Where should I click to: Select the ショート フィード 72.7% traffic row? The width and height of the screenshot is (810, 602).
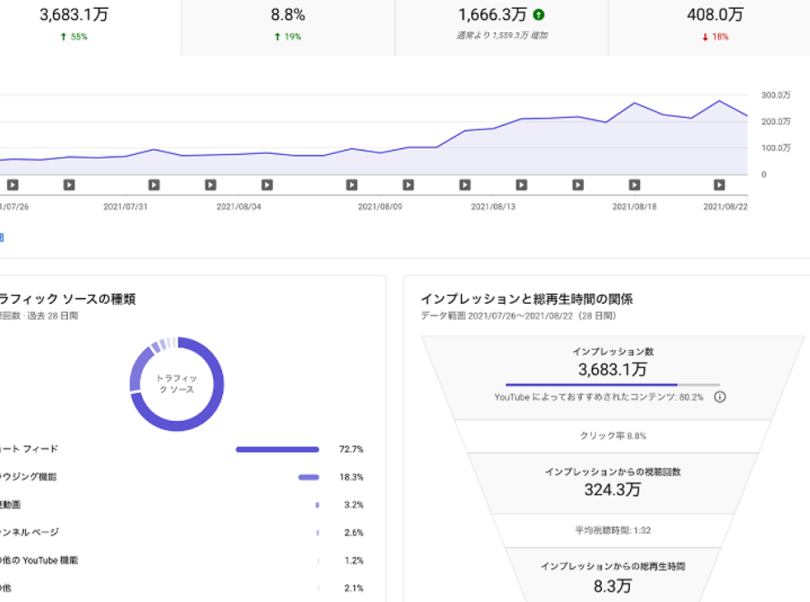[x=182, y=450]
